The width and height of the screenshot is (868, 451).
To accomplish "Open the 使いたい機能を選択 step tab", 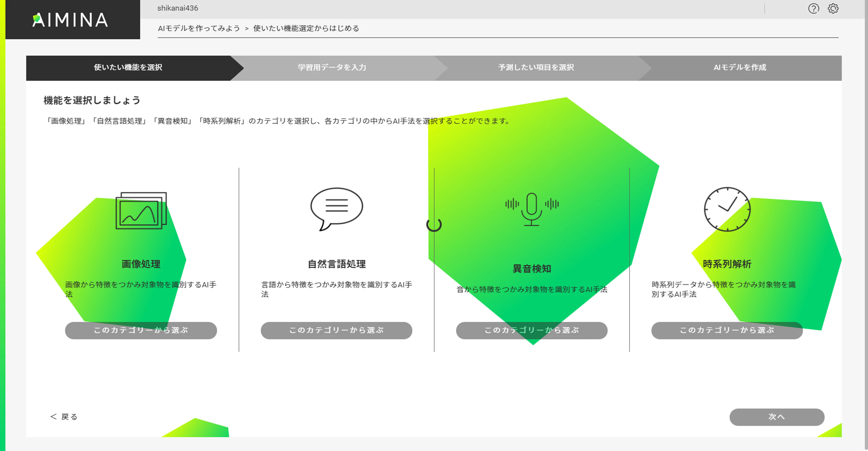I will tap(128, 67).
